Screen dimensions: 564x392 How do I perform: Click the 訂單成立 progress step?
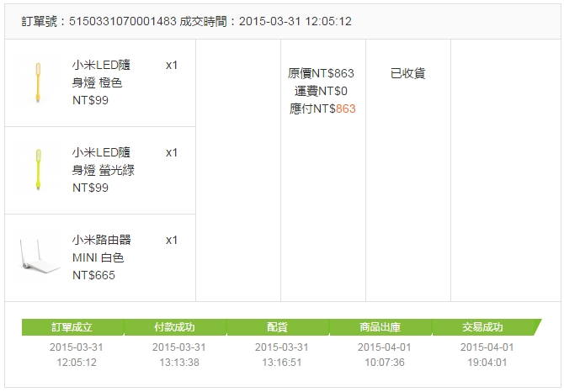pos(72,327)
